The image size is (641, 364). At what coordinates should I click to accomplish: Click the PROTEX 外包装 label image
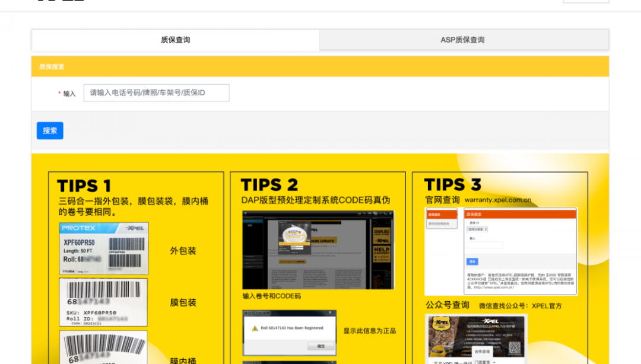coord(103,248)
